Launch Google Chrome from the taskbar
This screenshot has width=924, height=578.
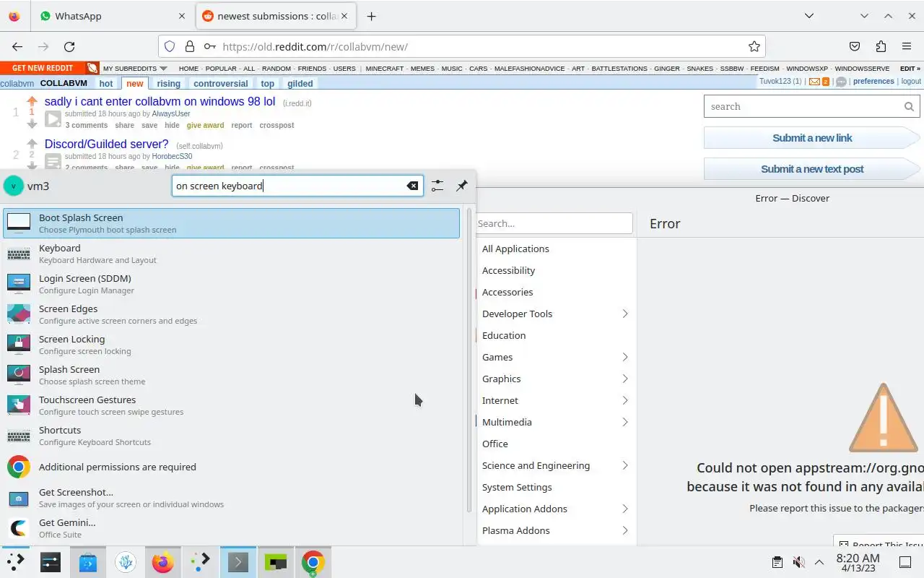313,561
